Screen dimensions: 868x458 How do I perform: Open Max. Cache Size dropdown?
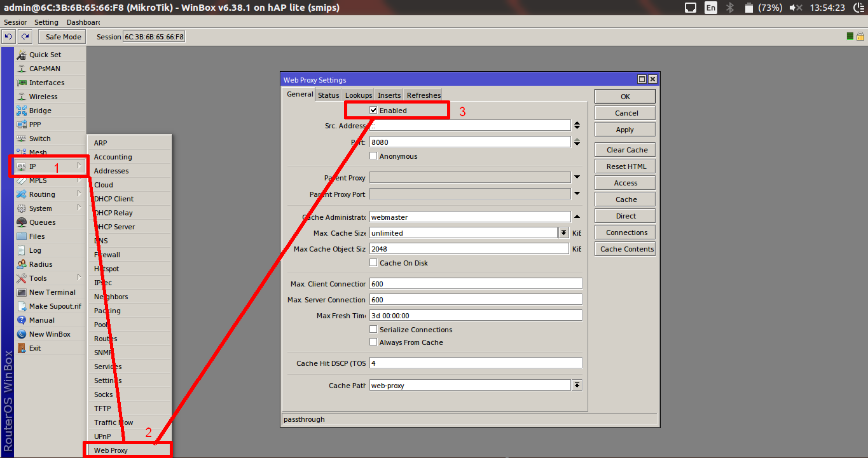click(x=563, y=233)
